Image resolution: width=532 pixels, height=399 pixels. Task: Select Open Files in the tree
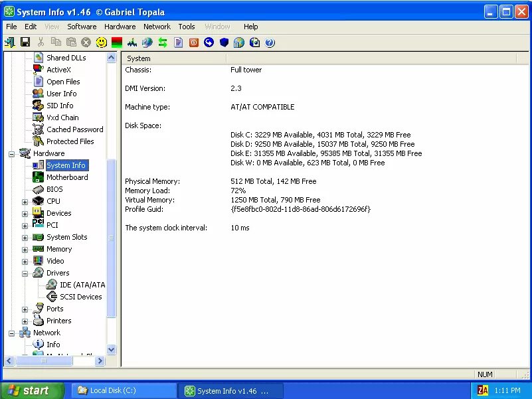pyautogui.click(x=63, y=82)
